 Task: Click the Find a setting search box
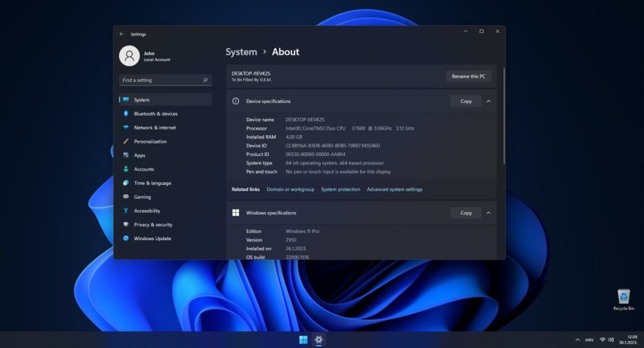pos(160,80)
